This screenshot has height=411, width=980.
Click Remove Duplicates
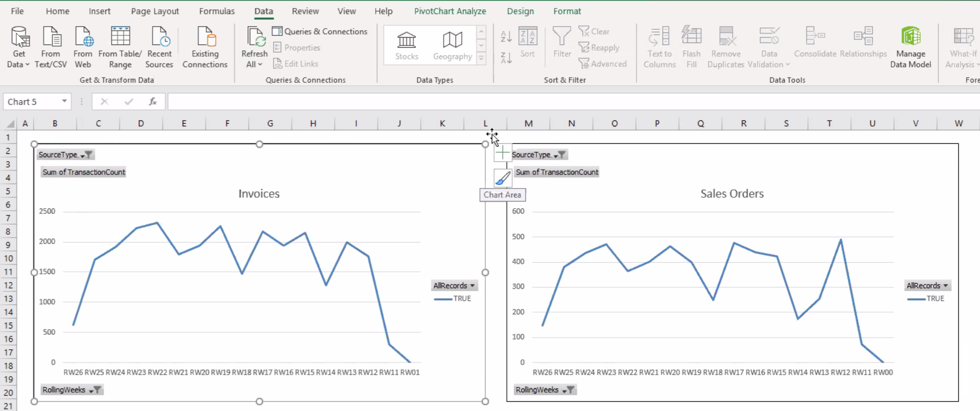pyautogui.click(x=726, y=47)
